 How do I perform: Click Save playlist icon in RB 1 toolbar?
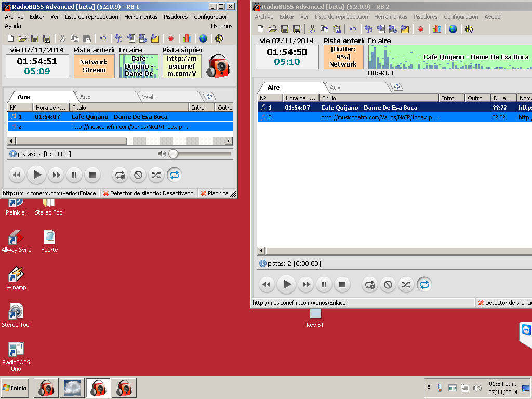click(35, 38)
